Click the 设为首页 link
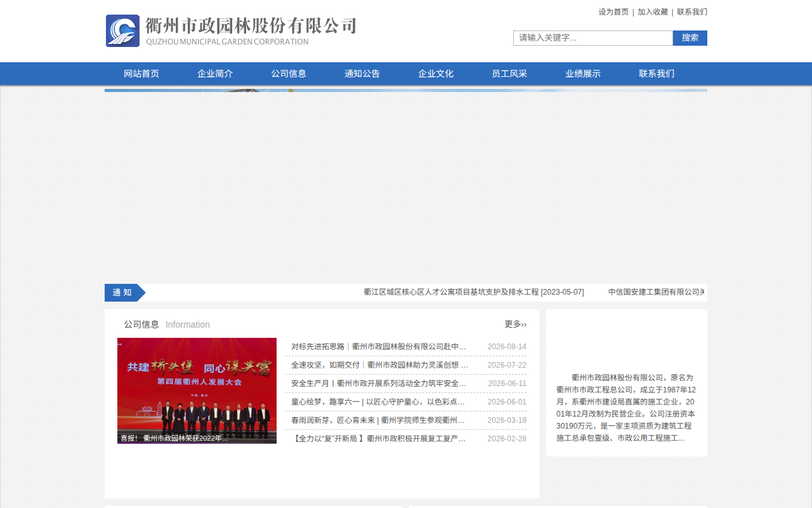 point(613,12)
